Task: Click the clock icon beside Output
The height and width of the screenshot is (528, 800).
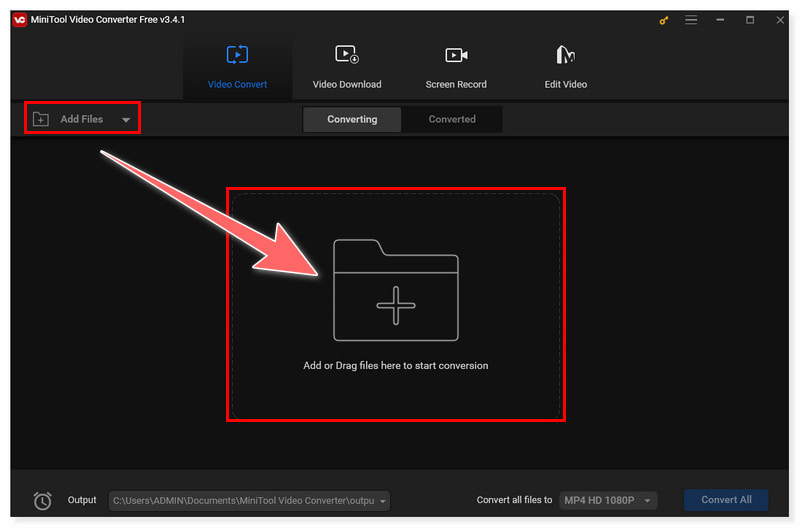Action: 42,500
